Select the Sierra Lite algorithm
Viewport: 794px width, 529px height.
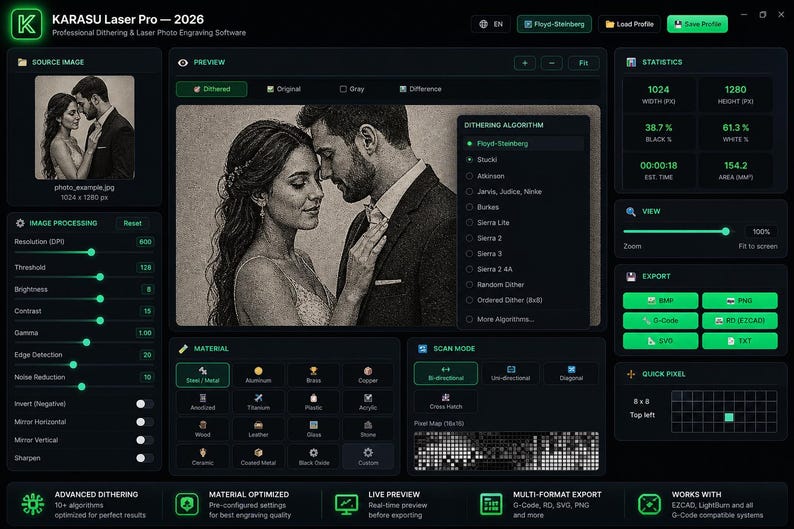(524, 222)
